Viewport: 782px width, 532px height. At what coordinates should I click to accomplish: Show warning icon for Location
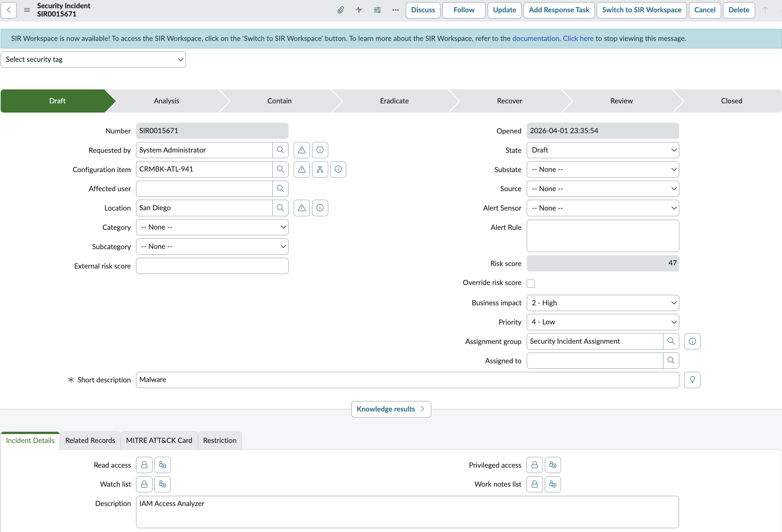[x=302, y=208]
